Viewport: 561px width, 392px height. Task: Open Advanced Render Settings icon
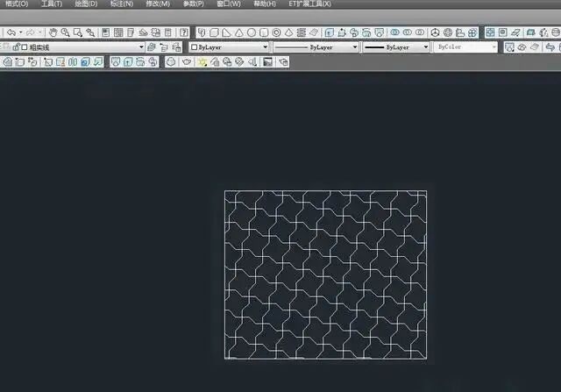[x=283, y=62]
